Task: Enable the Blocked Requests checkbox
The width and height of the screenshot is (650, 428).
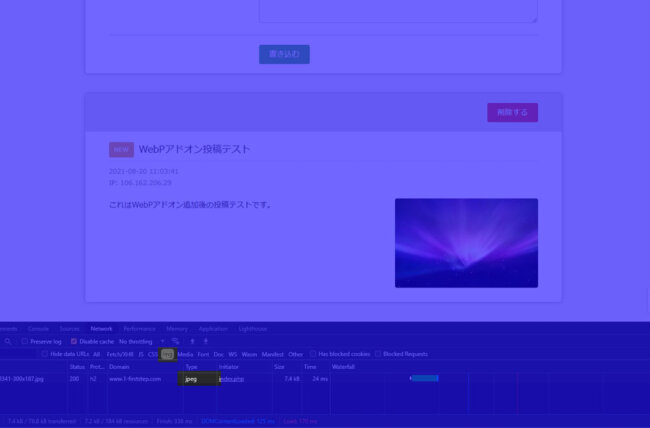Action: pyautogui.click(x=378, y=354)
